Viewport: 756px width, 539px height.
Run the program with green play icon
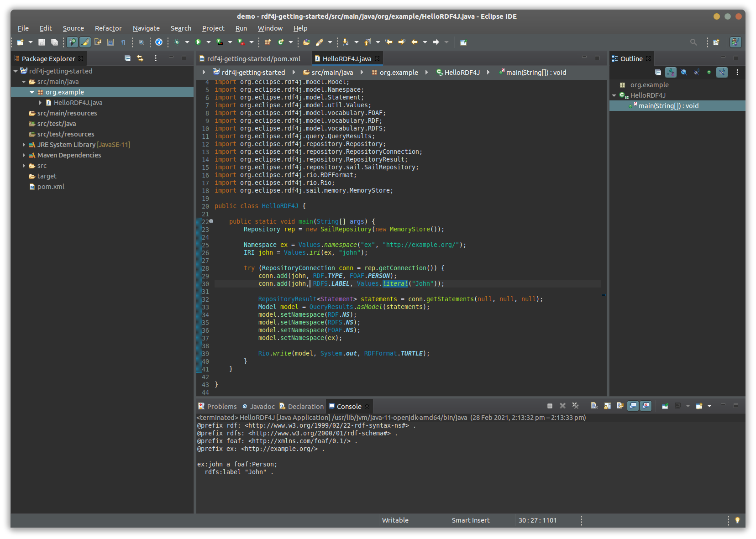click(x=198, y=42)
